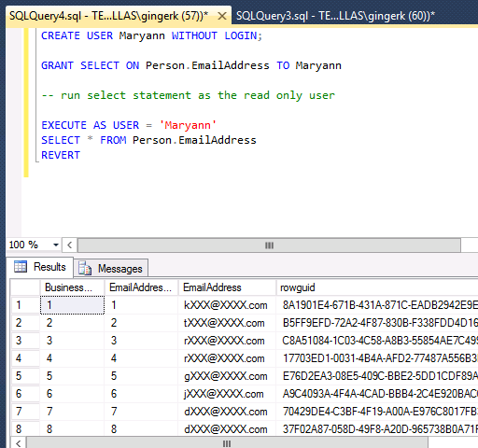The width and height of the screenshot is (478, 448).
Task: Click the Messages page icon
Action: click(85, 269)
